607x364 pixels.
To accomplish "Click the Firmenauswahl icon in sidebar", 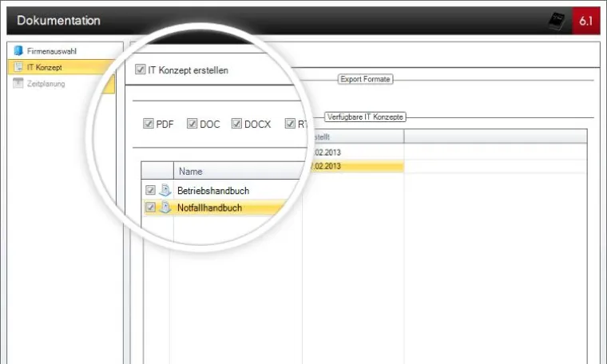I will point(18,51).
